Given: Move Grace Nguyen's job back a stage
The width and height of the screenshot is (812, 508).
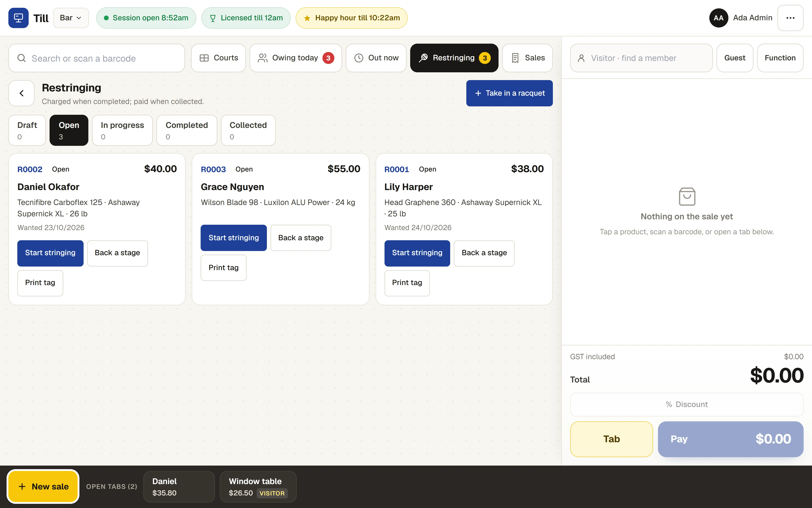Looking at the screenshot, I should coord(301,238).
